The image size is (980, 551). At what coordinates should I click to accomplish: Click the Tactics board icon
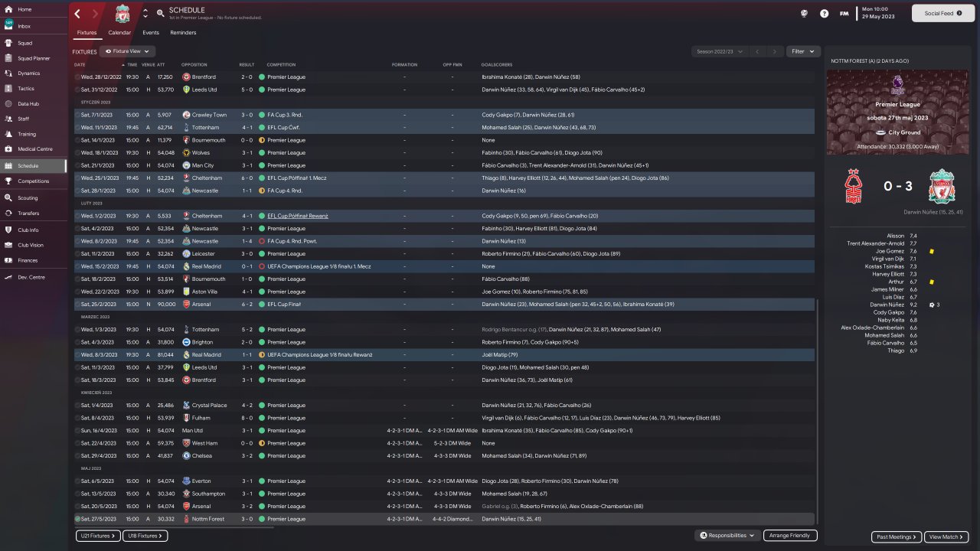point(8,89)
